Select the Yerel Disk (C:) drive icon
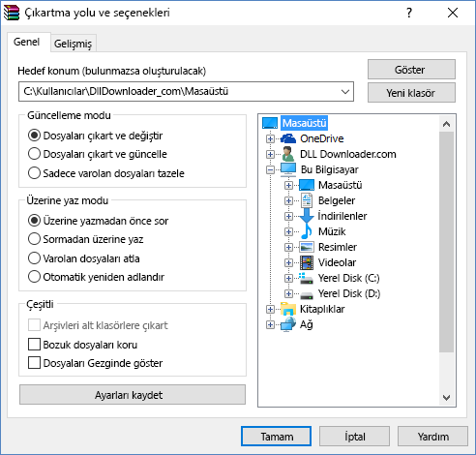The height and width of the screenshot is (455, 476). click(306, 278)
